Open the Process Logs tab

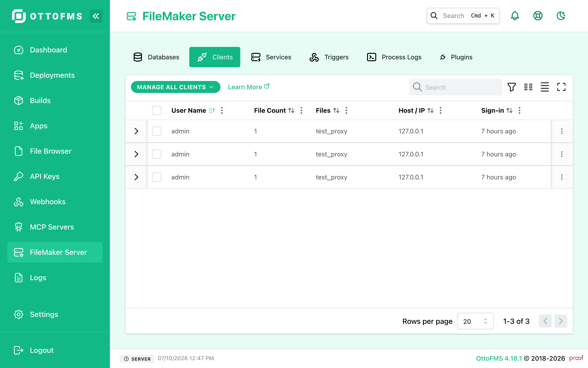point(394,57)
